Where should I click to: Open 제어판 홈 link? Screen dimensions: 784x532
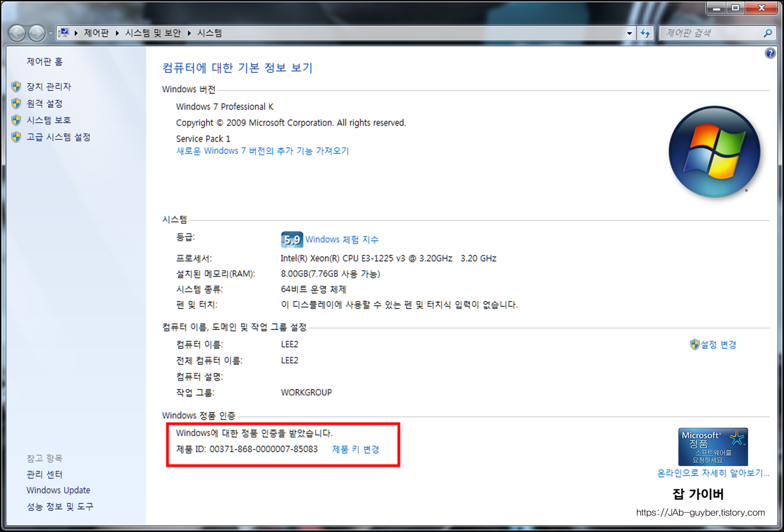tap(45, 62)
